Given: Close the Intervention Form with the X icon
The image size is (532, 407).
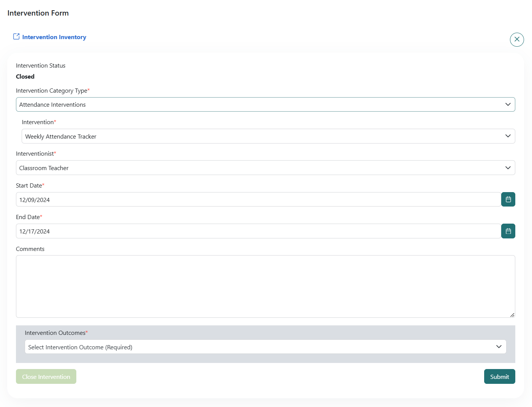Looking at the screenshot, I should pyautogui.click(x=516, y=39).
